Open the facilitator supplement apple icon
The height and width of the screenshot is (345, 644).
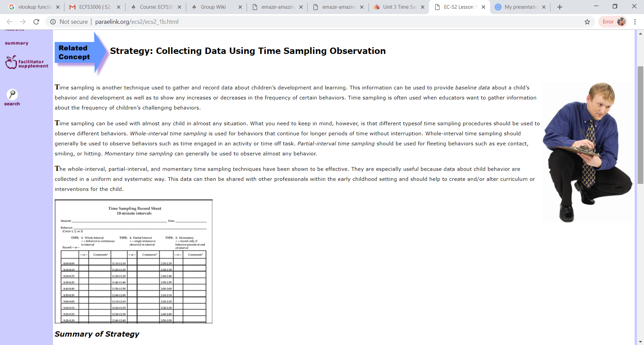point(12,62)
